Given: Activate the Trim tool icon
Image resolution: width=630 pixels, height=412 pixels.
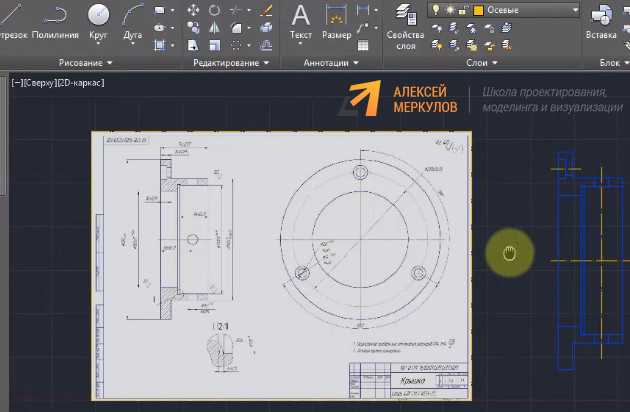Looking at the screenshot, I should (x=235, y=10).
